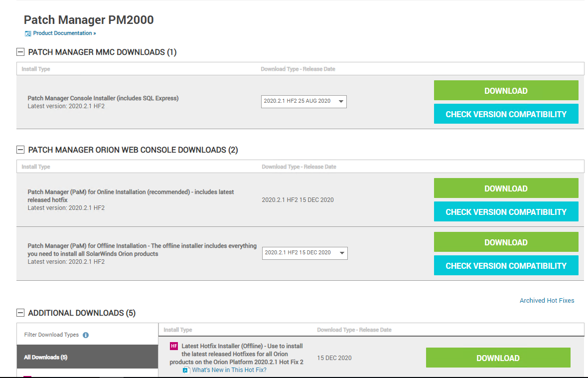Click document icon beside What's New link
The height and width of the screenshot is (378, 588).
[186, 370]
